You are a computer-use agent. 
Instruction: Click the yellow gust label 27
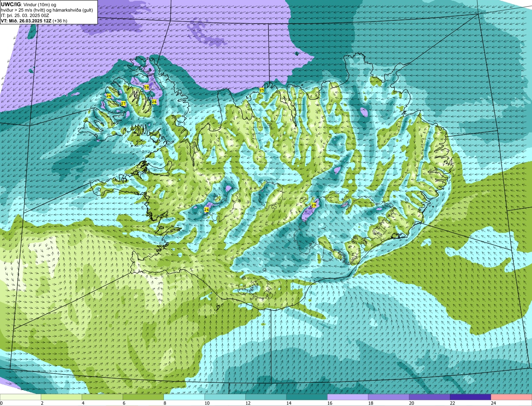point(123,103)
